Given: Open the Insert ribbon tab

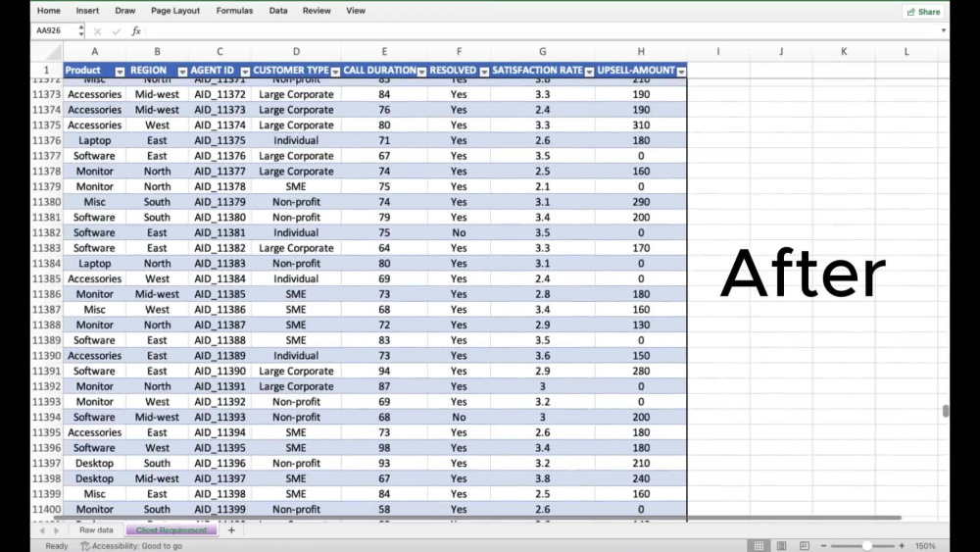Looking at the screenshot, I should click(87, 11).
